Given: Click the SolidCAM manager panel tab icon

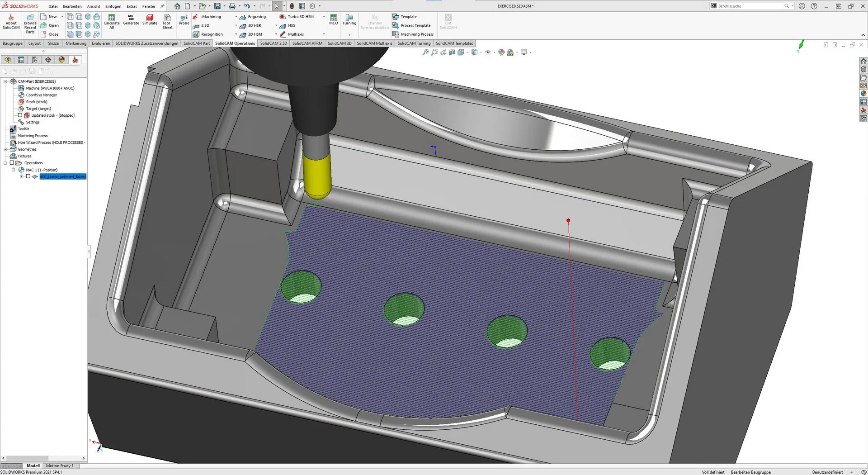Looking at the screenshot, I should coord(75,60).
